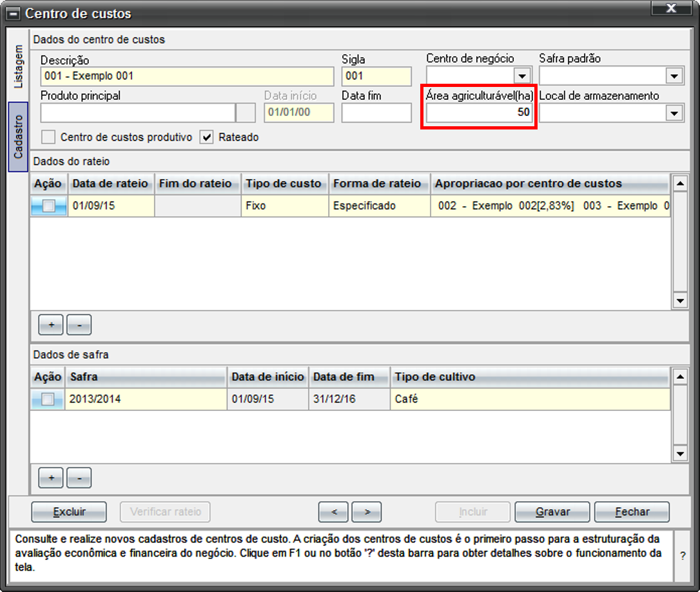Expand the Local de armazenamento dropdown
This screenshot has width=700, height=592.
coord(674,113)
